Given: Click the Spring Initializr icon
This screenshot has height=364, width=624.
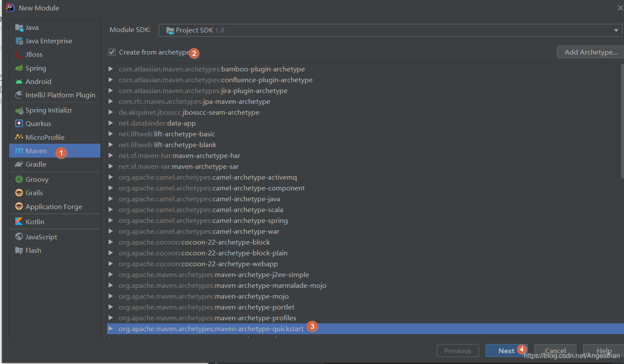Looking at the screenshot, I should (x=19, y=110).
